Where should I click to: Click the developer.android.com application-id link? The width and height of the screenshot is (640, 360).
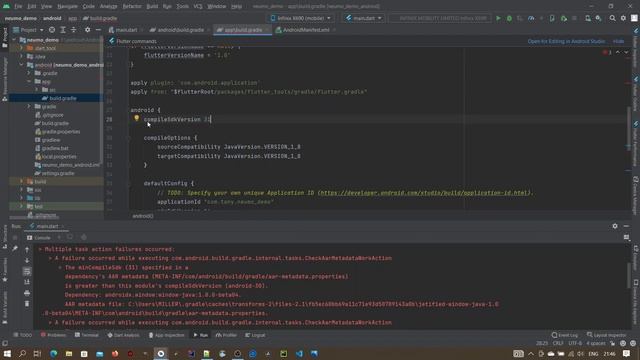[424, 193]
